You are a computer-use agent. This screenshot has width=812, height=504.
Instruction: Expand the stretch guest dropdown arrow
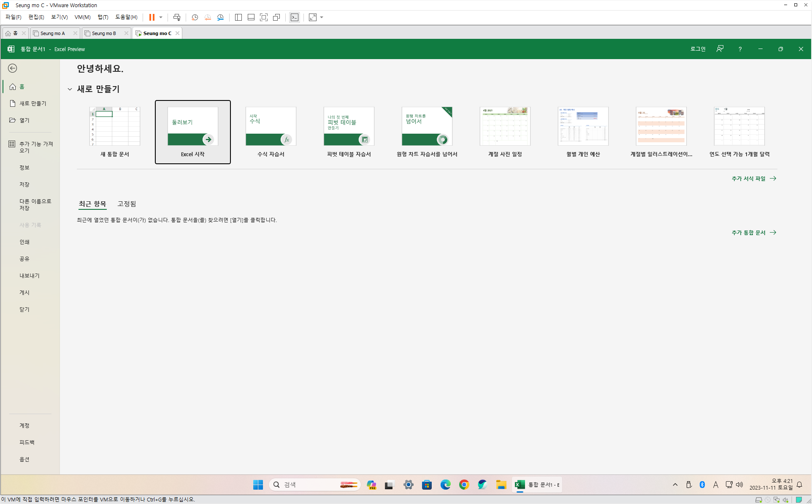pyautogui.click(x=322, y=17)
